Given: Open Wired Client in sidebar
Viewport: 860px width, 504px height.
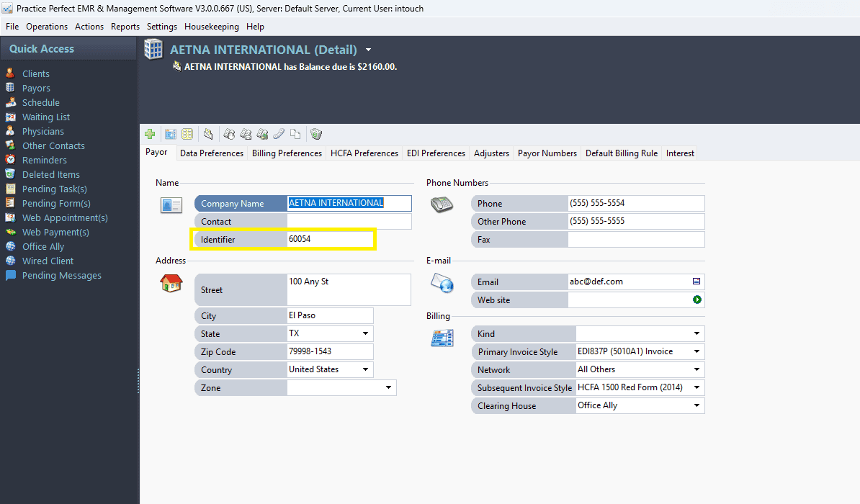Looking at the screenshot, I should coord(48,261).
